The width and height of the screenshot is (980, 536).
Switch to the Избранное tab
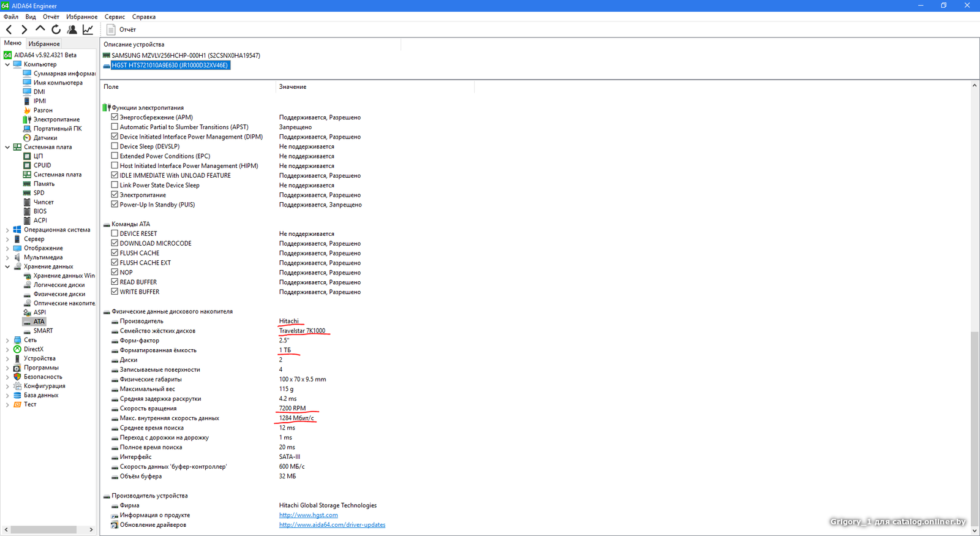[44, 44]
